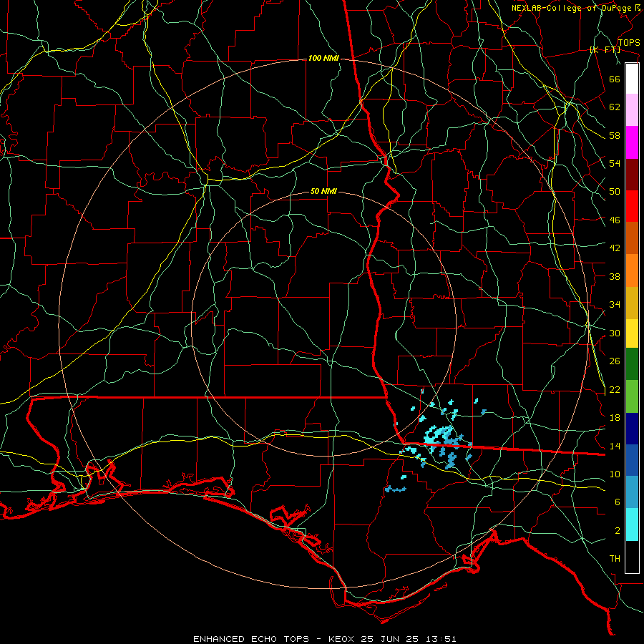The image size is (644, 644).
Task: Select the "22" legend value
Action: coord(615,389)
